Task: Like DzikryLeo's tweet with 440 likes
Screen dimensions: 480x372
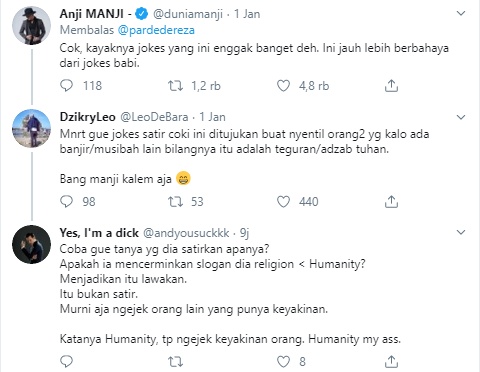Action: [x=283, y=201]
